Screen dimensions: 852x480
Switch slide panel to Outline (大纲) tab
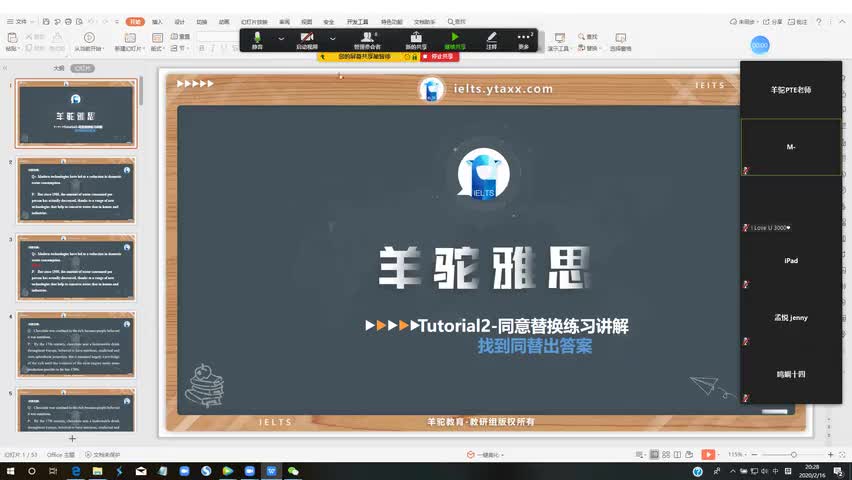tap(59, 68)
